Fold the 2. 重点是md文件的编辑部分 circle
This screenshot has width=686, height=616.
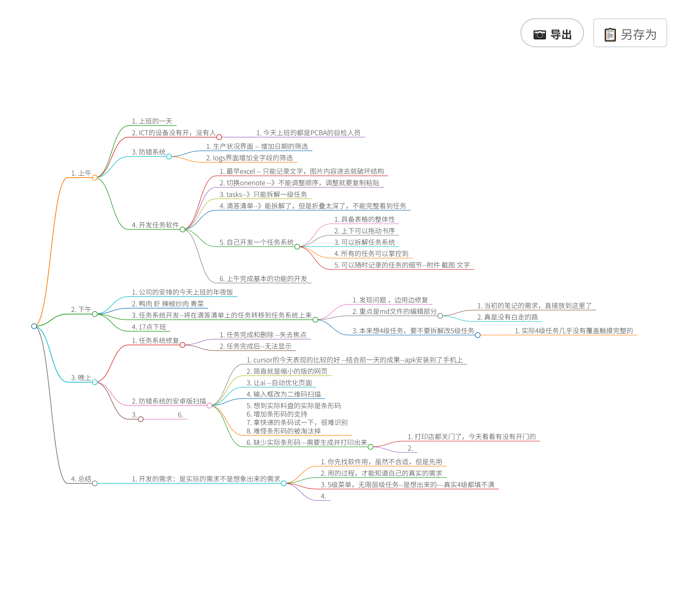pos(440,316)
